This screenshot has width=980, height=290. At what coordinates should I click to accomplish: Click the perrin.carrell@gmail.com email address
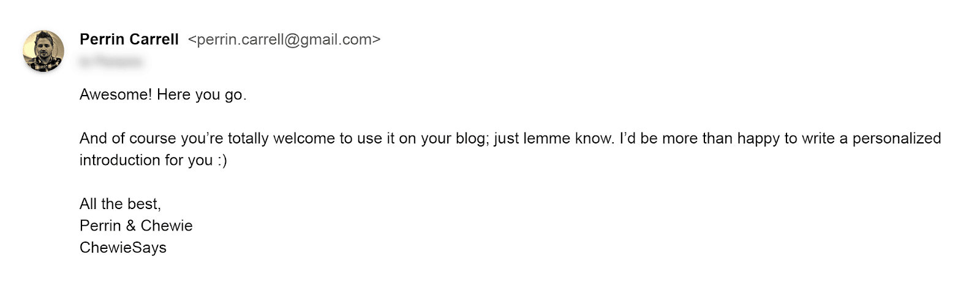tap(284, 39)
